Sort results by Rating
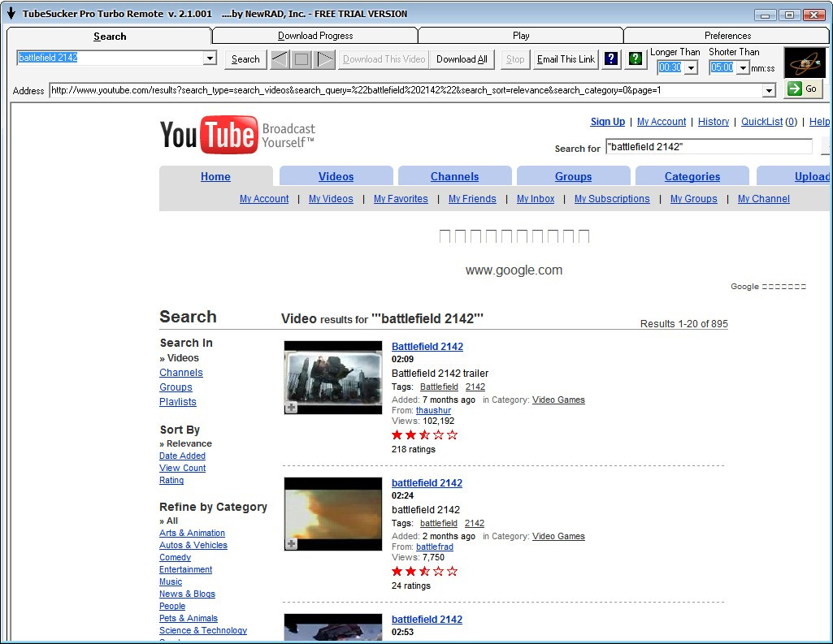Viewport: 833px width, 644px height. 171,480
